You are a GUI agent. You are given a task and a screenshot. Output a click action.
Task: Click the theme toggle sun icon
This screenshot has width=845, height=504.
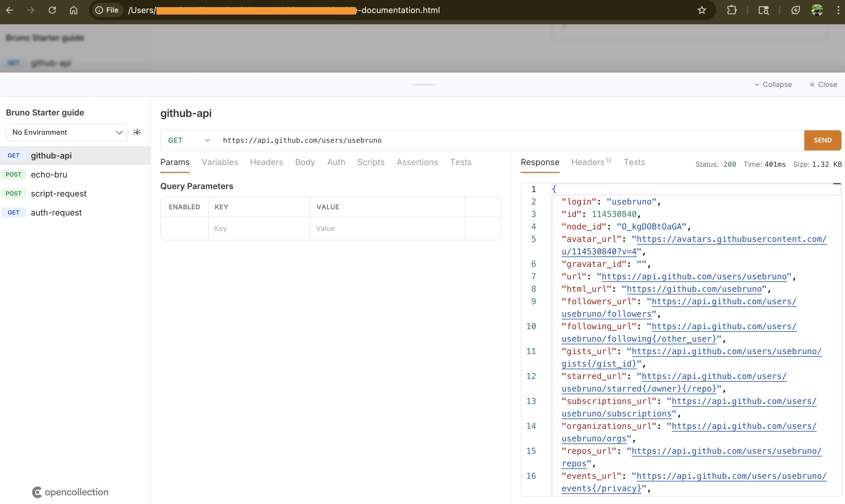(x=137, y=132)
